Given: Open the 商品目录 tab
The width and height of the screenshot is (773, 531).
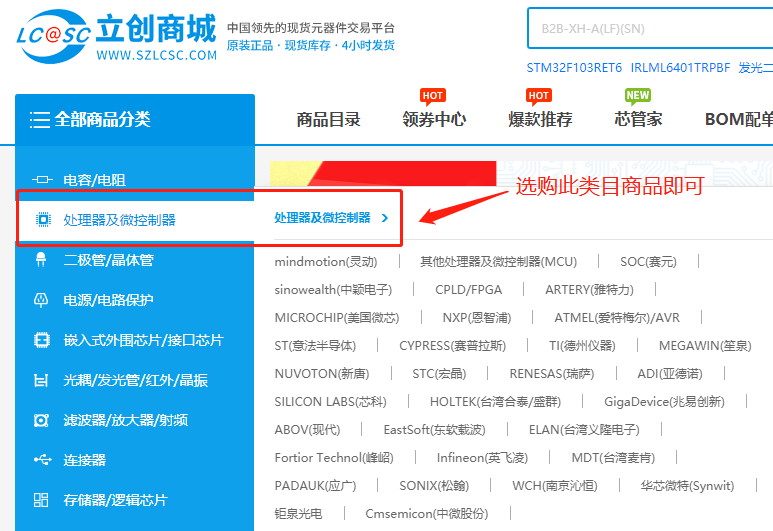Looking at the screenshot, I should coord(328,120).
